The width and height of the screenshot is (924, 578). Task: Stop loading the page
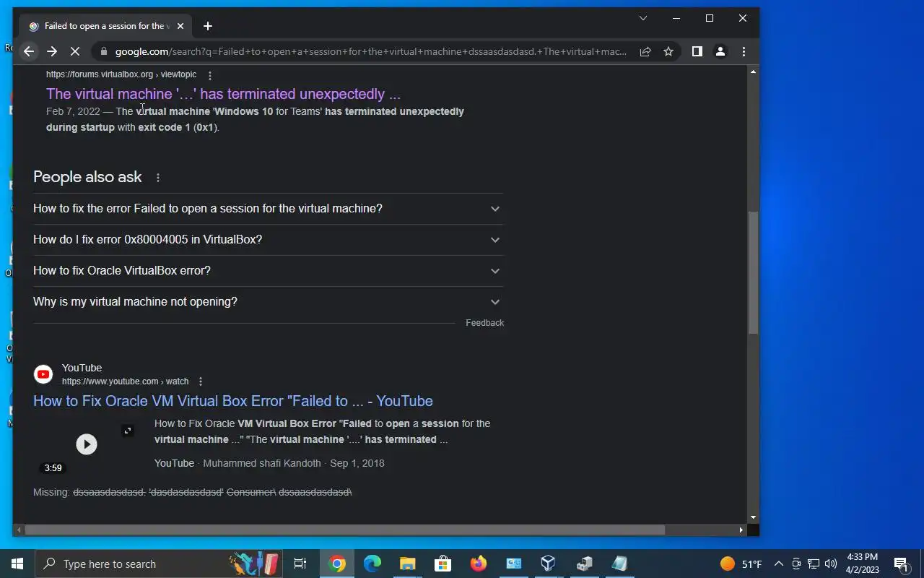(x=75, y=51)
